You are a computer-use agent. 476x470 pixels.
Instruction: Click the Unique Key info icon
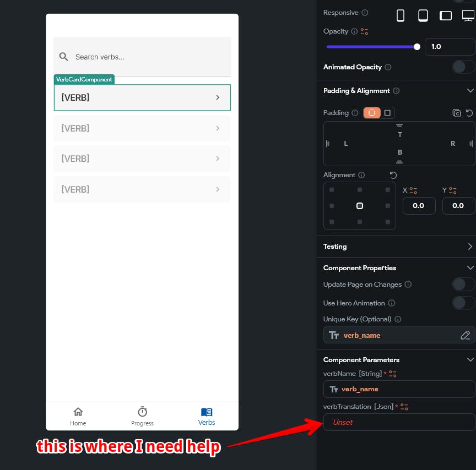point(398,319)
